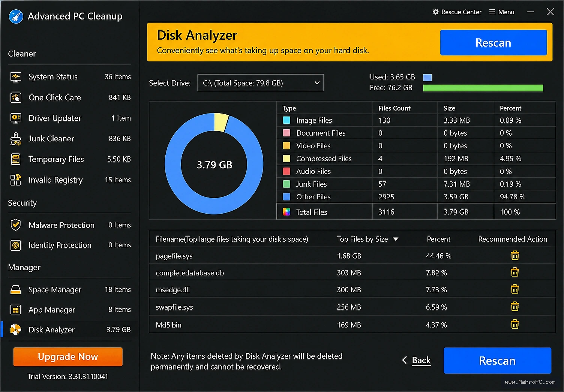Click the Rescue Center gear icon

tap(436, 12)
